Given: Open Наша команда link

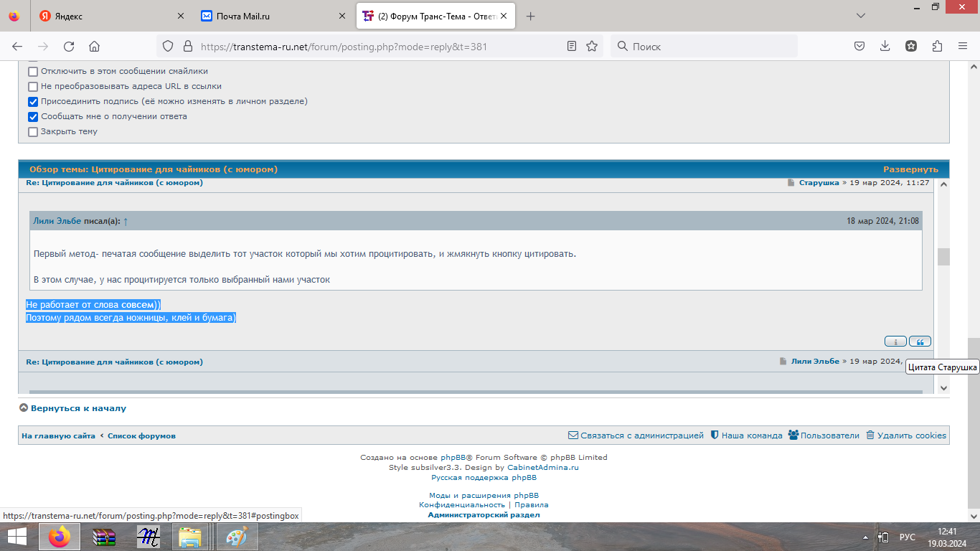Looking at the screenshot, I should (746, 435).
